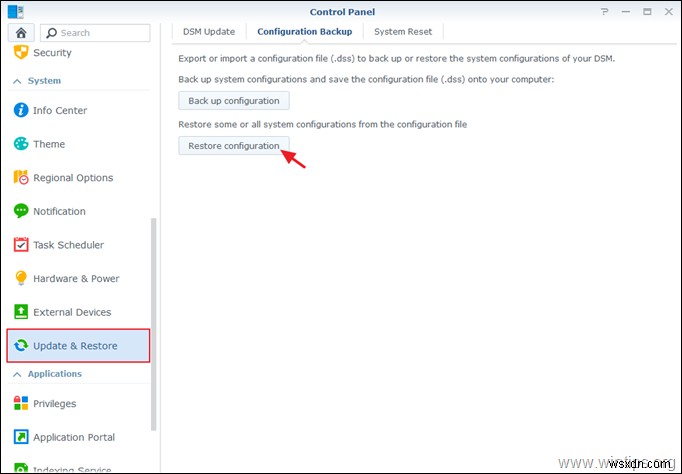Screen dimensions: 682x474
Task: Click the Applications section heading text
Action: [x=55, y=374]
